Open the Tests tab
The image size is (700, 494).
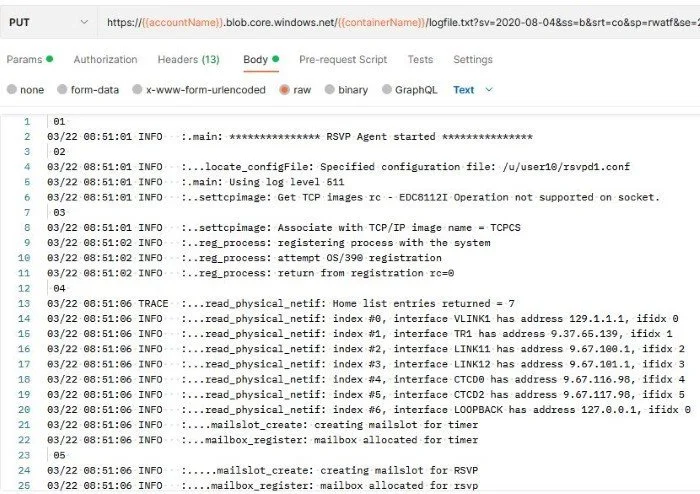[420, 60]
